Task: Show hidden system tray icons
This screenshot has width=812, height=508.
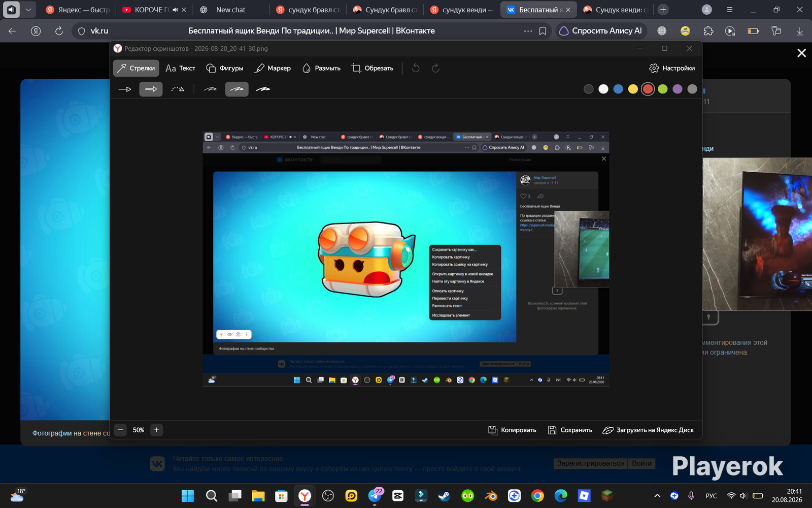Action: click(657, 496)
